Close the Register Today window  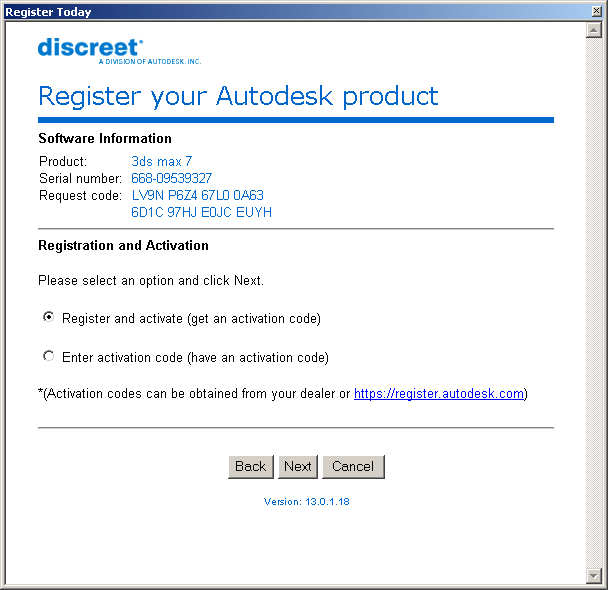(x=597, y=11)
